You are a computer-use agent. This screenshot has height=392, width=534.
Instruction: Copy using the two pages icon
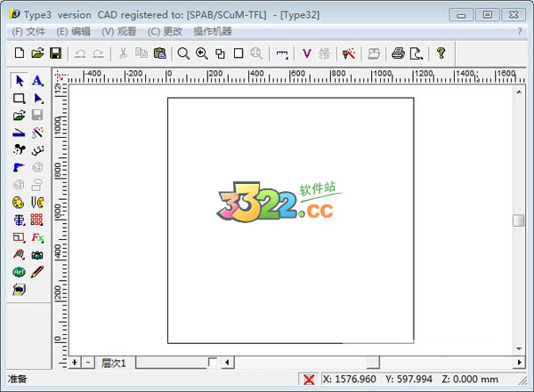(x=141, y=53)
